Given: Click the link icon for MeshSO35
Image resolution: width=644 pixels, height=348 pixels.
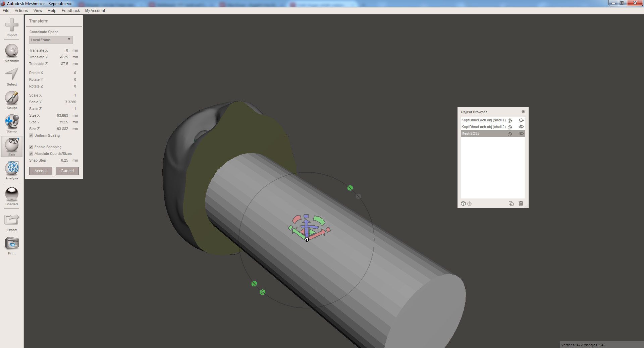Looking at the screenshot, I should pos(510,134).
